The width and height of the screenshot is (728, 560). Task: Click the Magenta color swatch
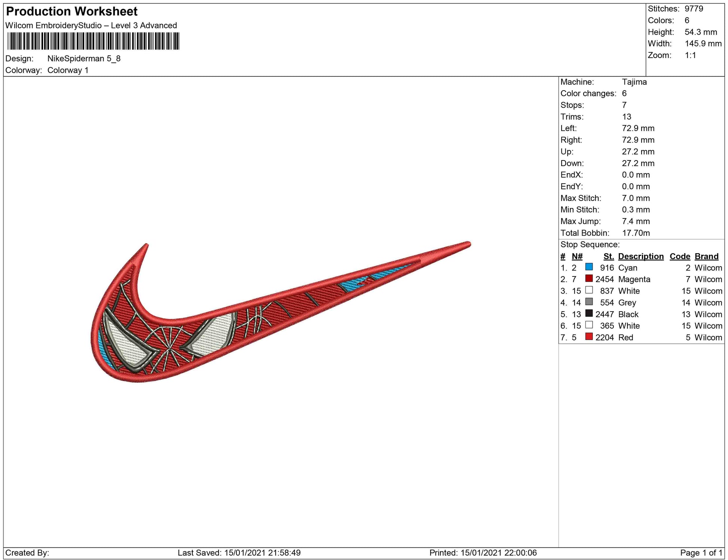tap(589, 278)
